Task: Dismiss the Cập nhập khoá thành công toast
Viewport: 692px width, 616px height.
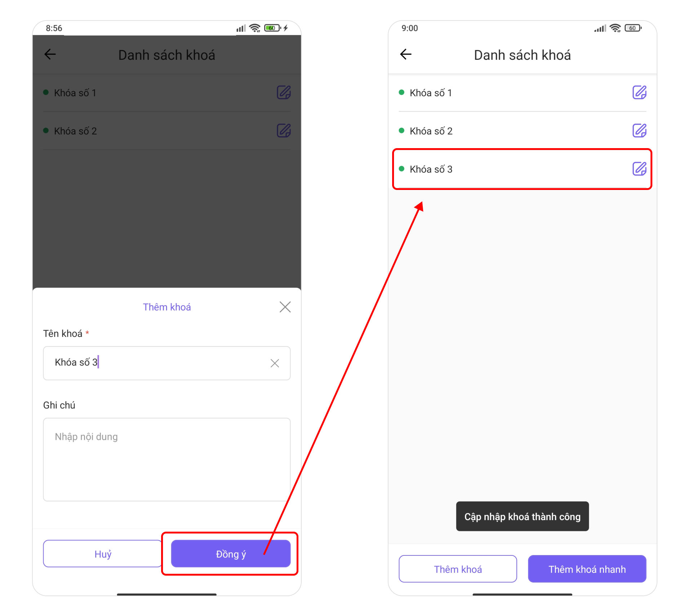Action: (x=522, y=516)
